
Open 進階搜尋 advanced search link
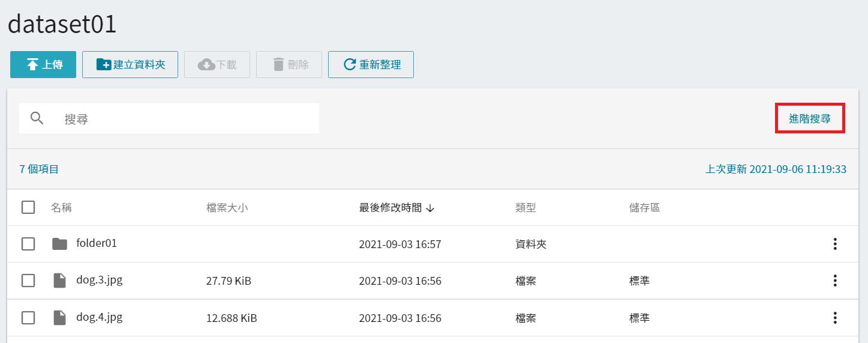(x=810, y=118)
